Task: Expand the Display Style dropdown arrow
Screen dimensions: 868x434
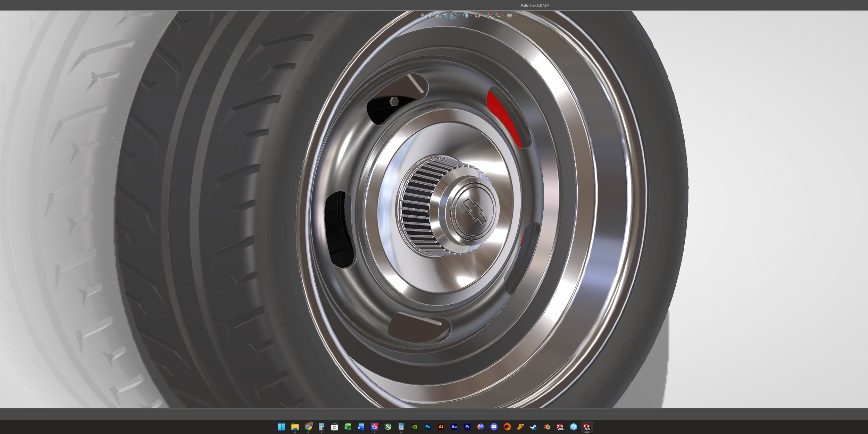Action: 471,16
